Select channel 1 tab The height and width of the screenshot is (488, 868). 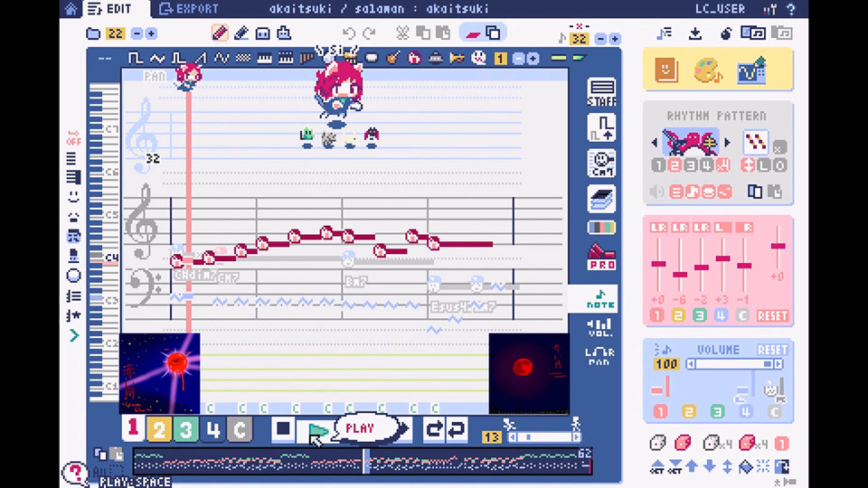[x=133, y=428]
